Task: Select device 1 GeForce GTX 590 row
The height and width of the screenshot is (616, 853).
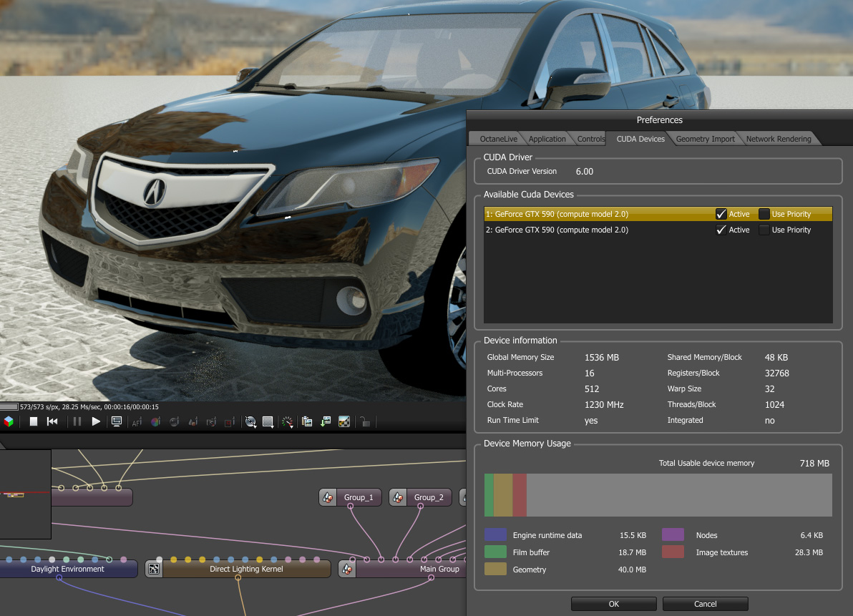Action: pyautogui.click(x=658, y=214)
